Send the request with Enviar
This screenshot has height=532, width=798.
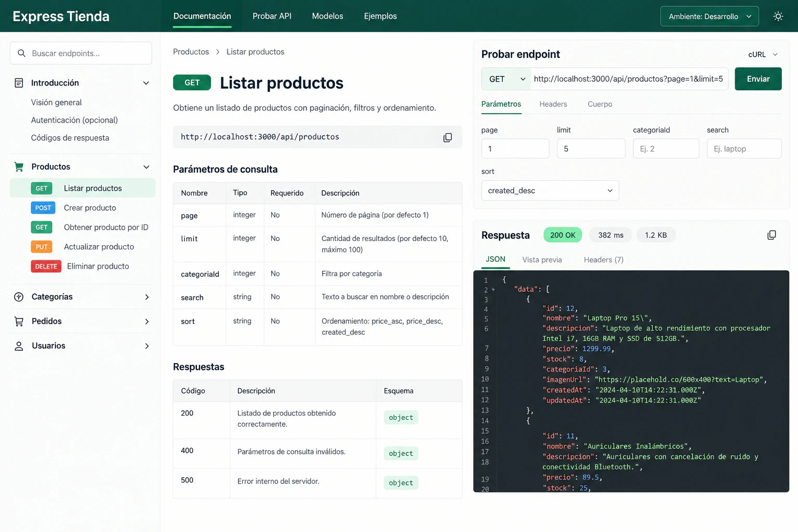point(758,79)
